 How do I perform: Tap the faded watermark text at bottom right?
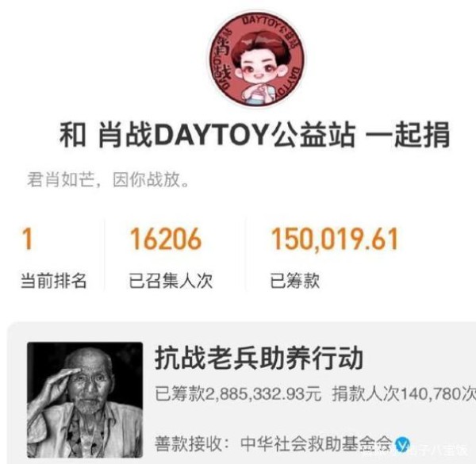[x=440, y=452]
